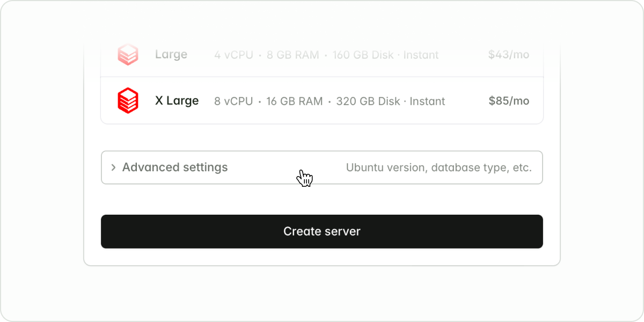
Task: Expand Advanced settings using the chevron arrow
Action: click(x=113, y=167)
